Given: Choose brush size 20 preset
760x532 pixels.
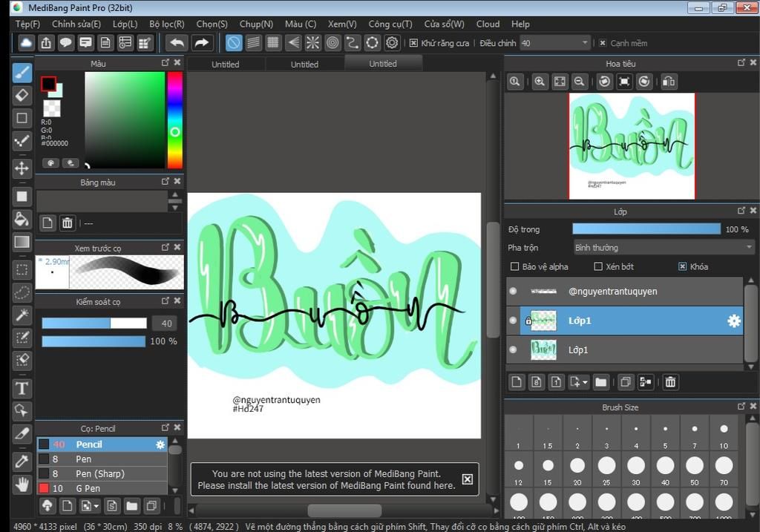Looking at the screenshot, I should (x=577, y=470).
